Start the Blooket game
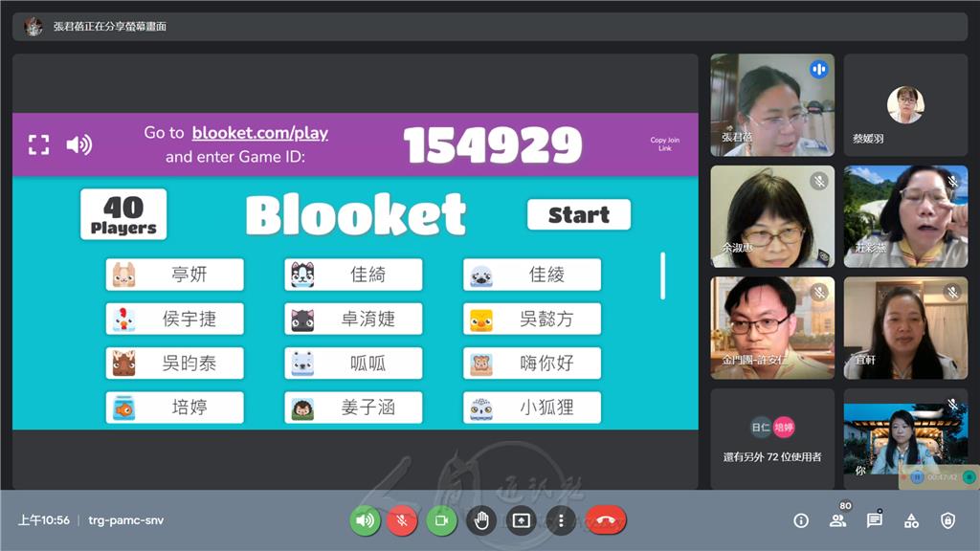 click(579, 215)
